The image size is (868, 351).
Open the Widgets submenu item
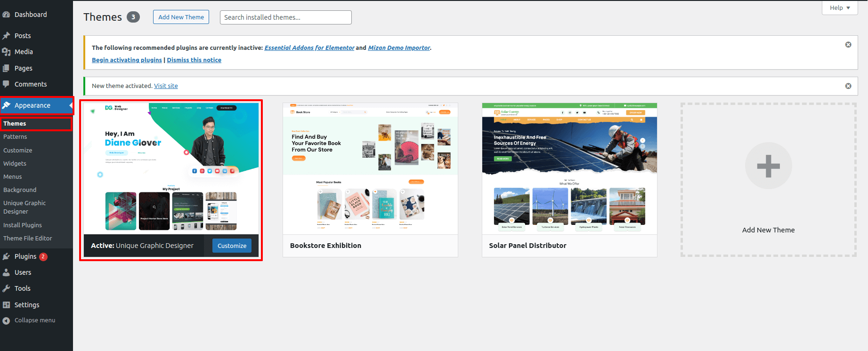coord(15,164)
